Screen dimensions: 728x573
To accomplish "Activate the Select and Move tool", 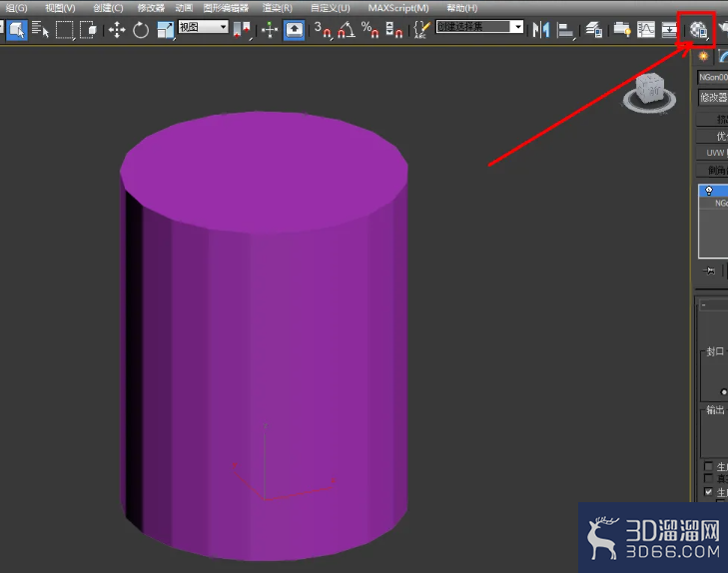I will coord(117,31).
